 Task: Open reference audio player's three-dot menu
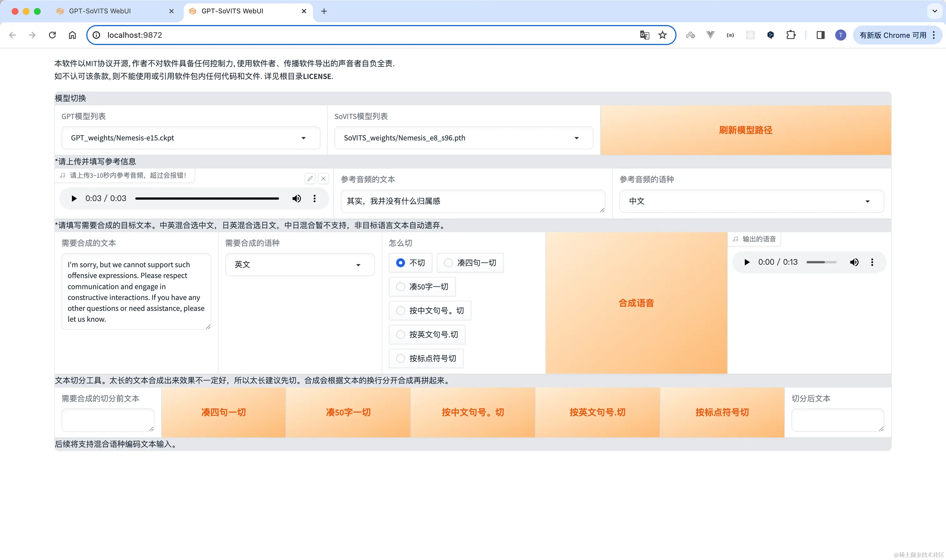tap(314, 198)
